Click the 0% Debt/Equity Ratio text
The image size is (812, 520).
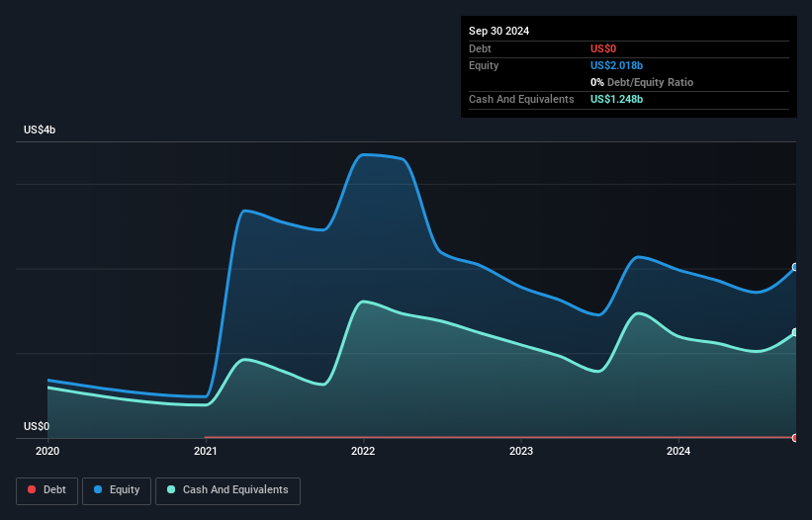pyautogui.click(x=642, y=82)
